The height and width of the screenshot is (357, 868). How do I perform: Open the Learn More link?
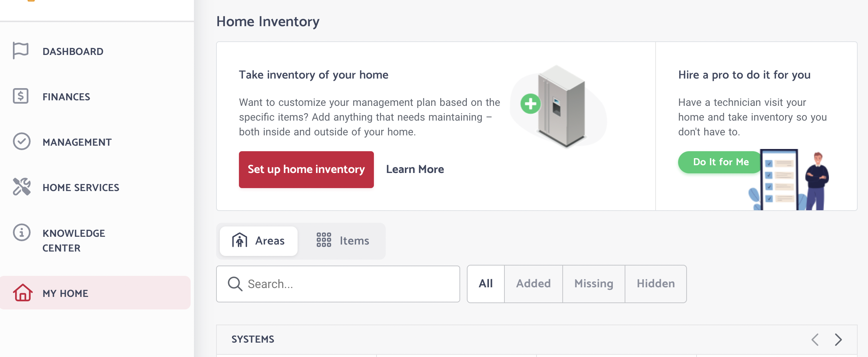click(x=415, y=169)
